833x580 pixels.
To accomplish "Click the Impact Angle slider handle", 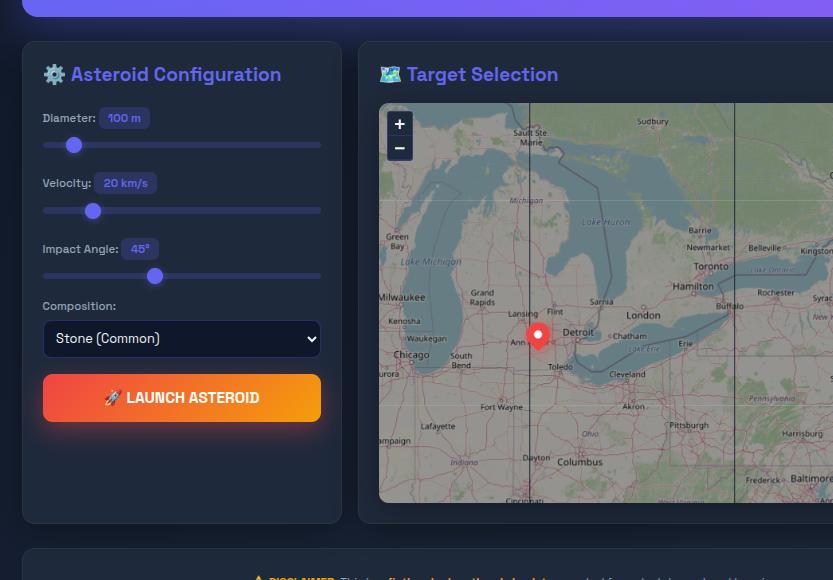I will 155,276.
